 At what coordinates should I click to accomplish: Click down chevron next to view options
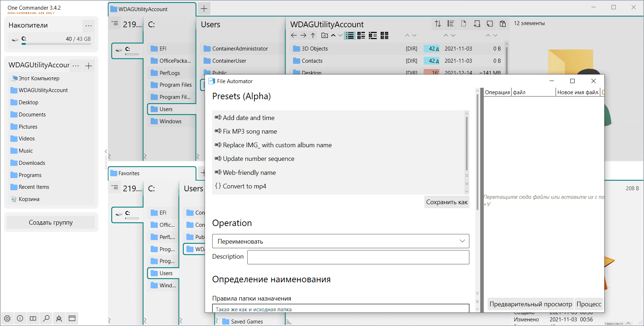(x=340, y=35)
